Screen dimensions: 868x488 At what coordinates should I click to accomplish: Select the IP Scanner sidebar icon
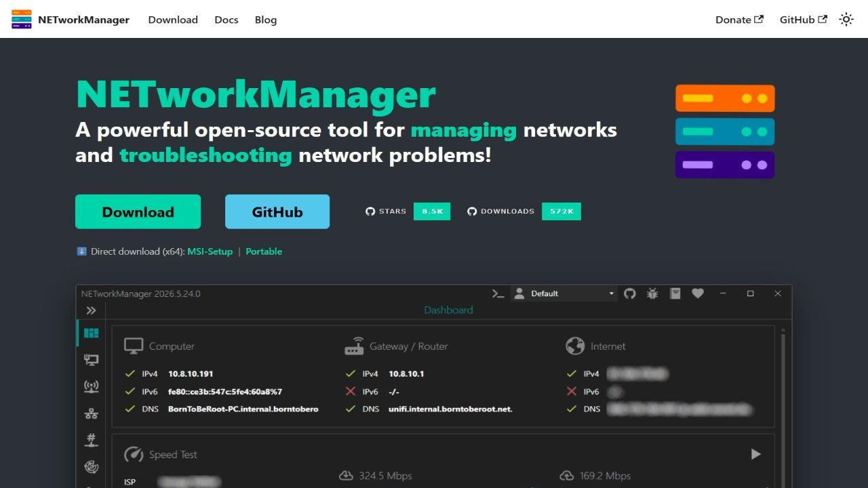91,413
